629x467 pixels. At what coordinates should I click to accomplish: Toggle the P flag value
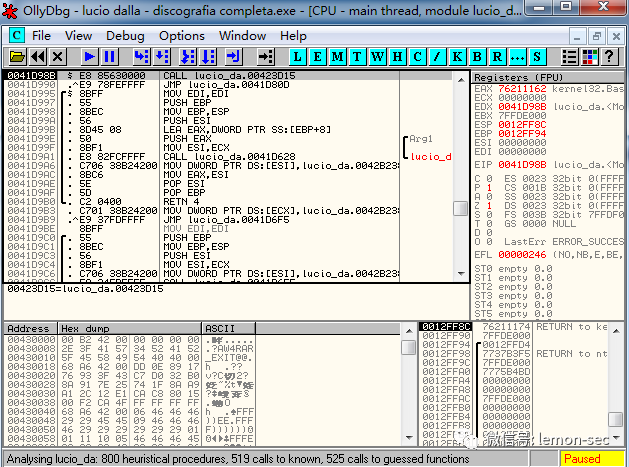click(489, 188)
